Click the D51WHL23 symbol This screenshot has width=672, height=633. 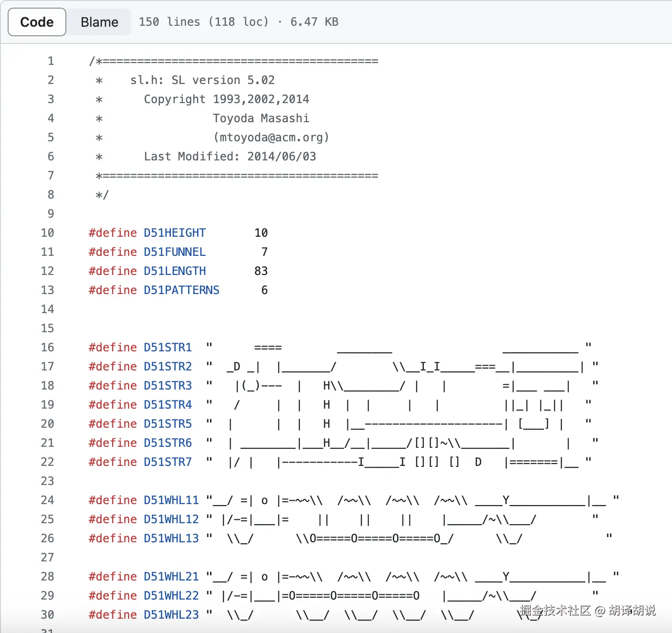click(x=171, y=615)
